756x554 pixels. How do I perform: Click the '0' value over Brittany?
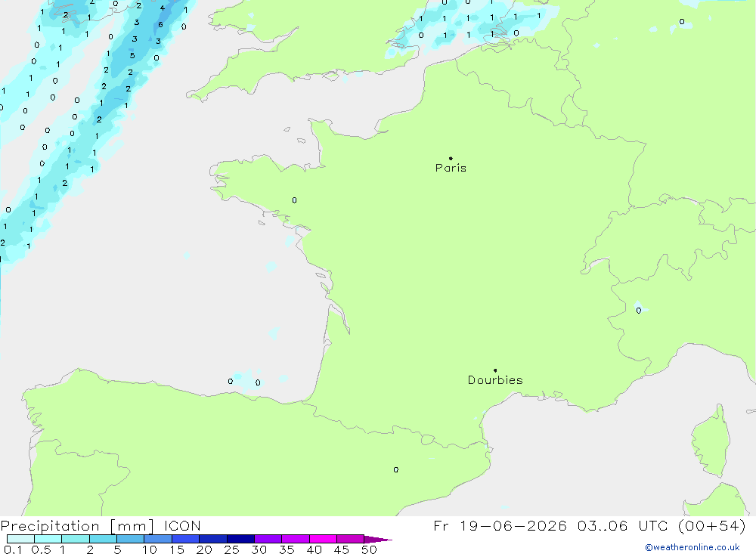295,200
